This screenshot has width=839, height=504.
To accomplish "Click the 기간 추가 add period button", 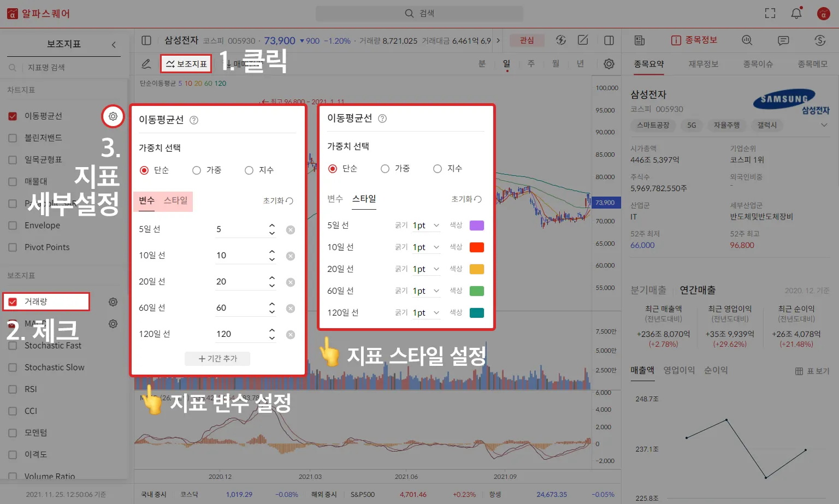I will click(217, 359).
